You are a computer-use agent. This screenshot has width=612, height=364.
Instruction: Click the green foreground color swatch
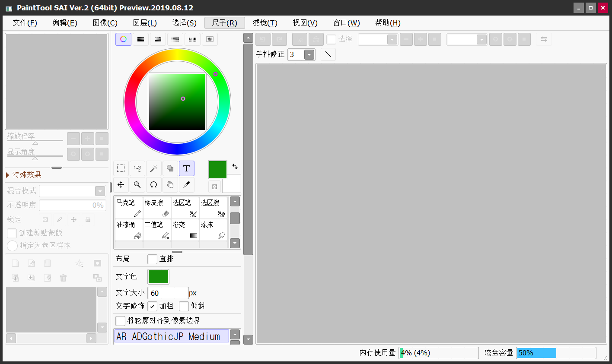click(218, 170)
